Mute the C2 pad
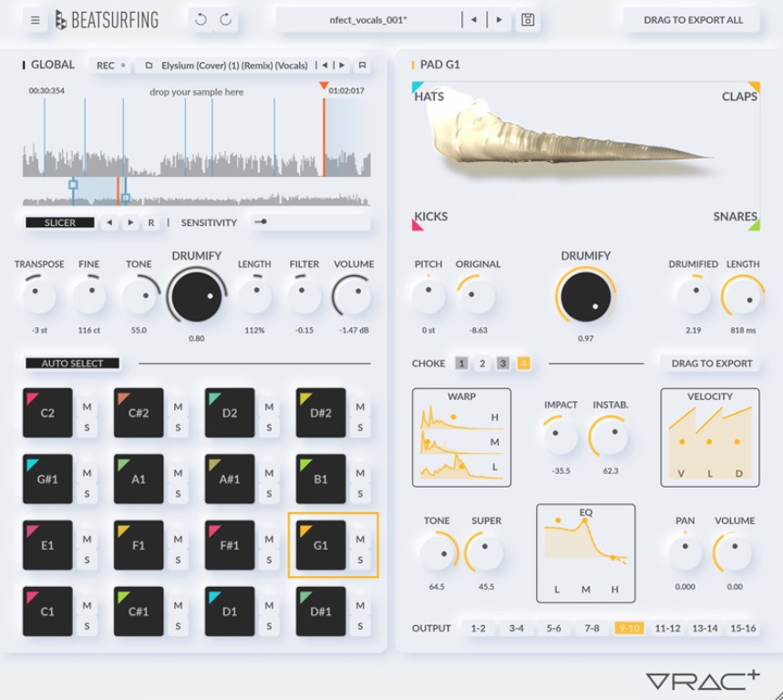This screenshot has width=783, height=700. coord(87,407)
